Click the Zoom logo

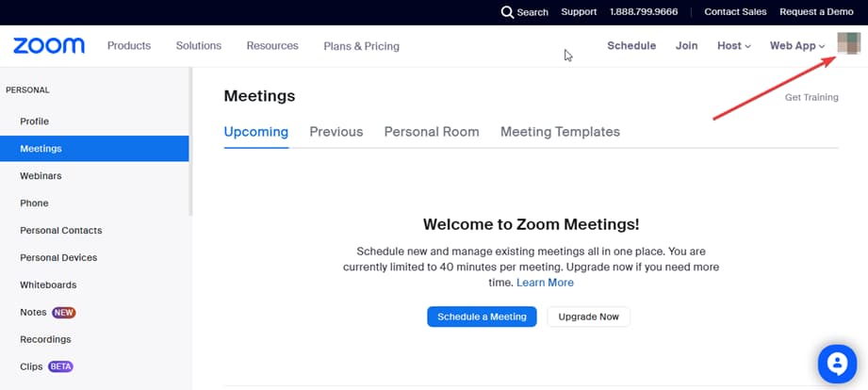49,45
